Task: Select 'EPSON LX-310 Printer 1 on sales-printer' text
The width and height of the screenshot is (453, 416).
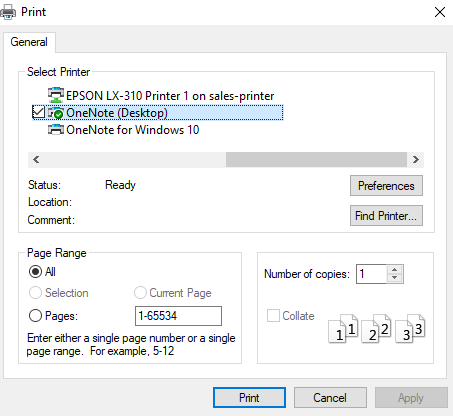Action: [170, 96]
